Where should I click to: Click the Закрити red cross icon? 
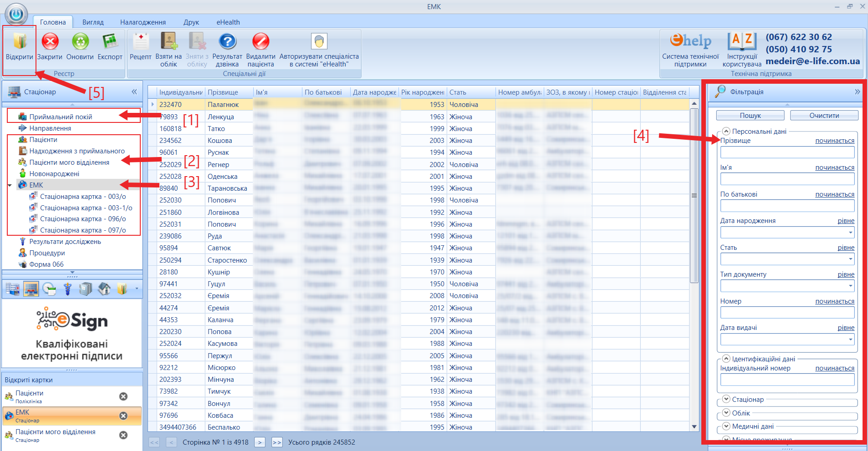[x=50, y=41]
